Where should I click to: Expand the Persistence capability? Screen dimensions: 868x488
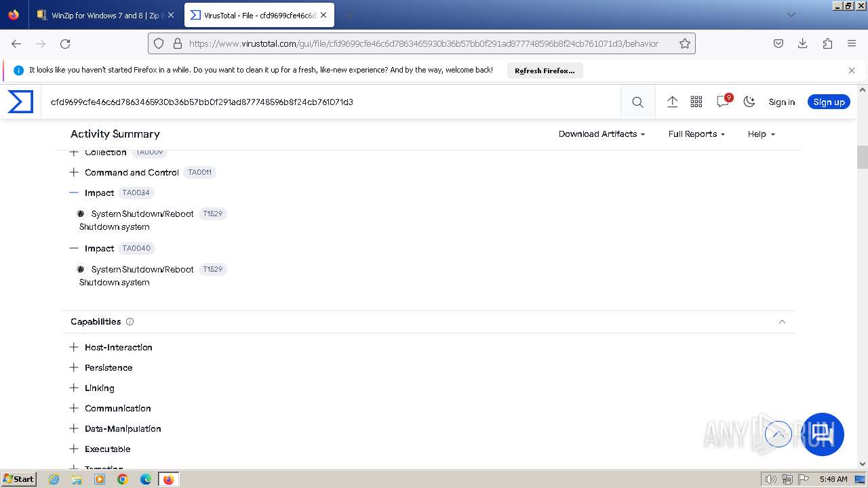click(75, 367)
